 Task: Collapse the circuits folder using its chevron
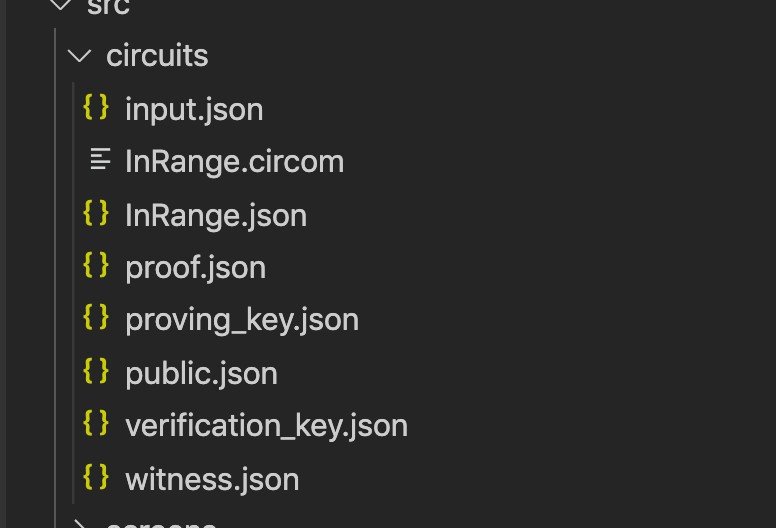pos(79,55)
